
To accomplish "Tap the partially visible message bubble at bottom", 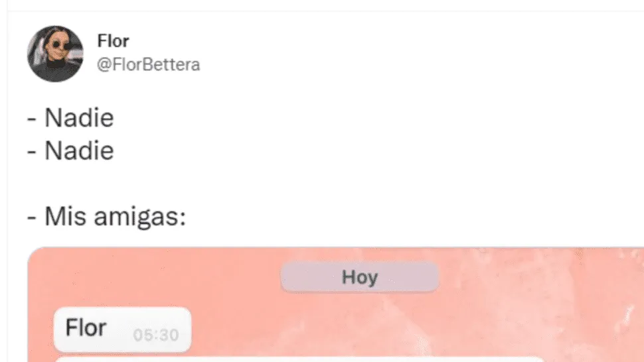I will tap(300, 359).
